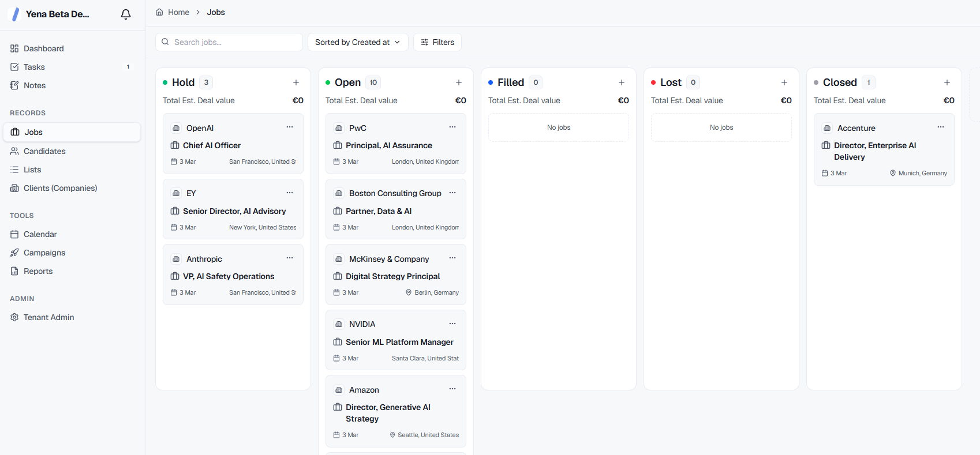
Task: Add a job to Hold column
Action: (296, 82)
